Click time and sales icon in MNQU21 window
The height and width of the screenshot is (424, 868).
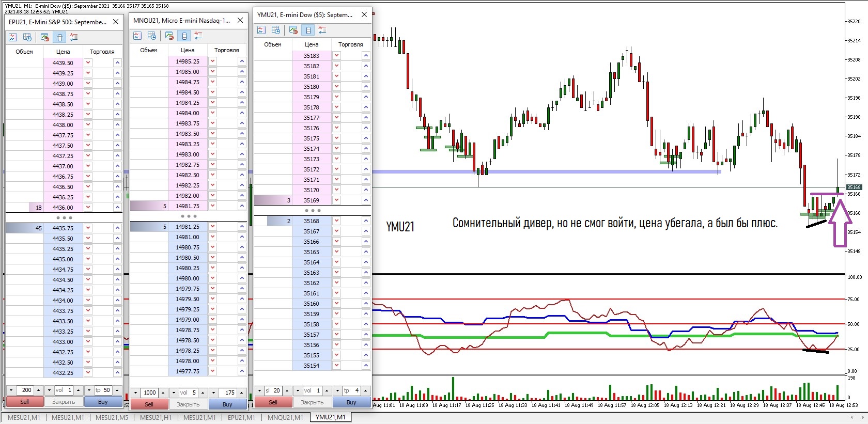pyautogui.click(x=152, y=36)
